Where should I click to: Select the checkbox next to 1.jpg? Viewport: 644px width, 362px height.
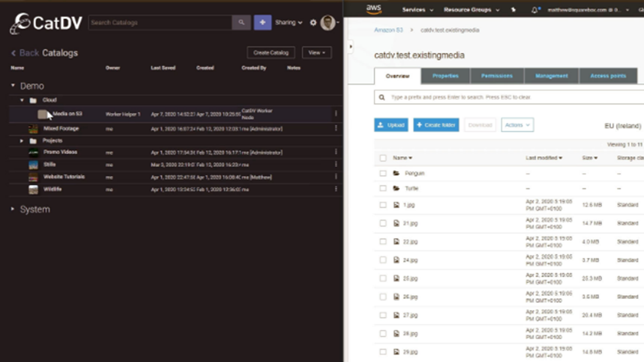(x=383, y=205)
